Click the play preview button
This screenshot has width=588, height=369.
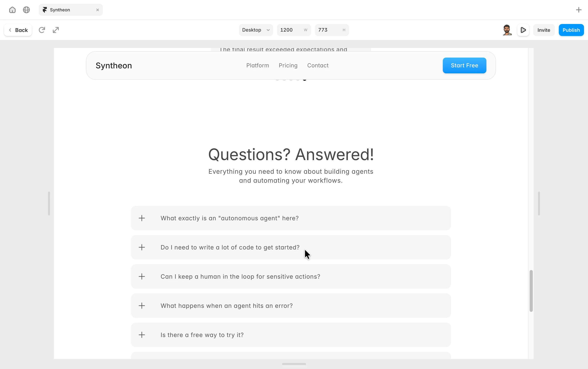[x=523, y=30]
